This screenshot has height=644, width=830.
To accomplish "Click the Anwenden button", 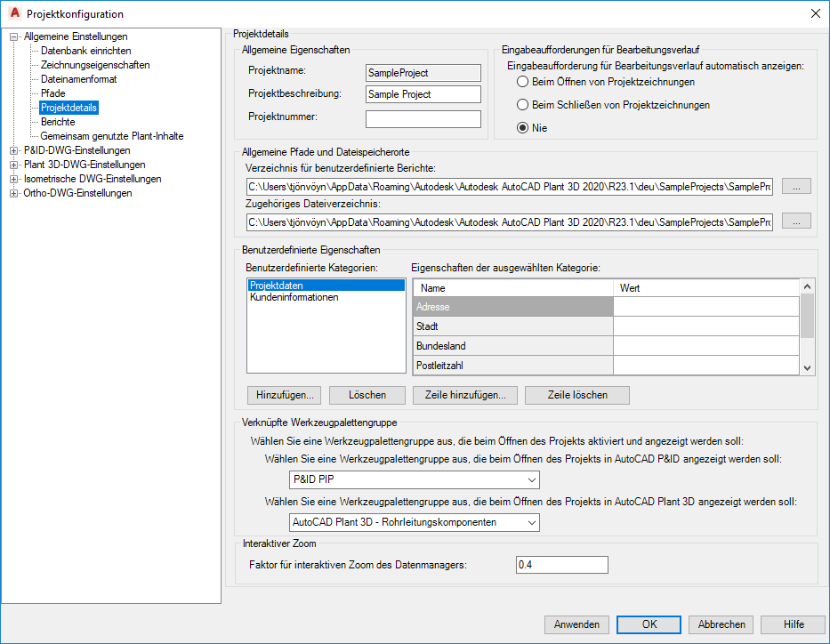I will click(x=576, y=625).
